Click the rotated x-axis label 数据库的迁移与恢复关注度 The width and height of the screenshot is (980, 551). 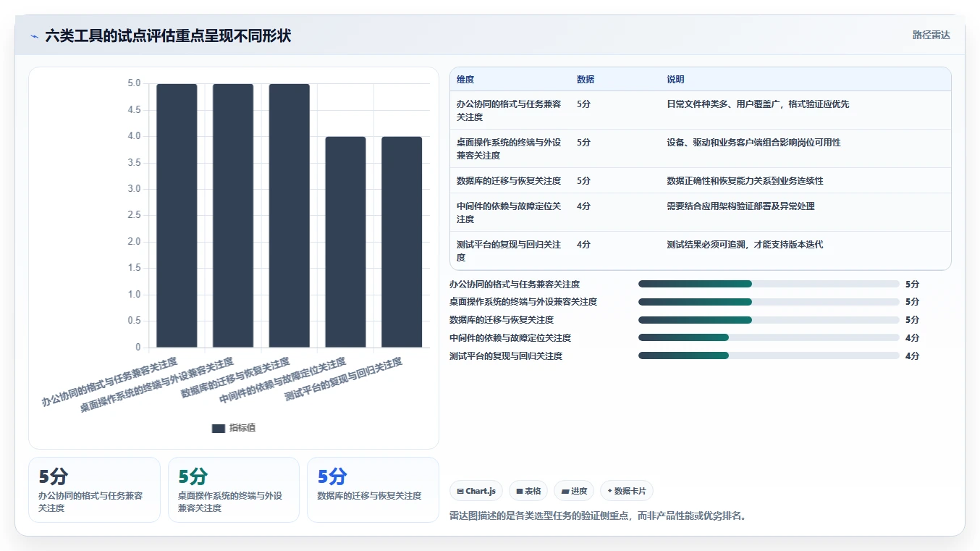(235, 377)
